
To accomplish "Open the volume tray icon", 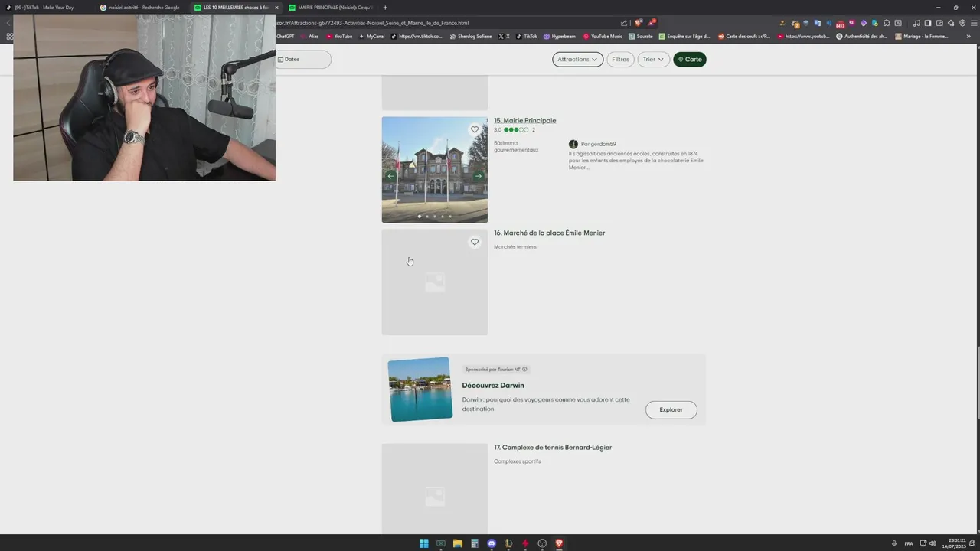I will point(933,543).
